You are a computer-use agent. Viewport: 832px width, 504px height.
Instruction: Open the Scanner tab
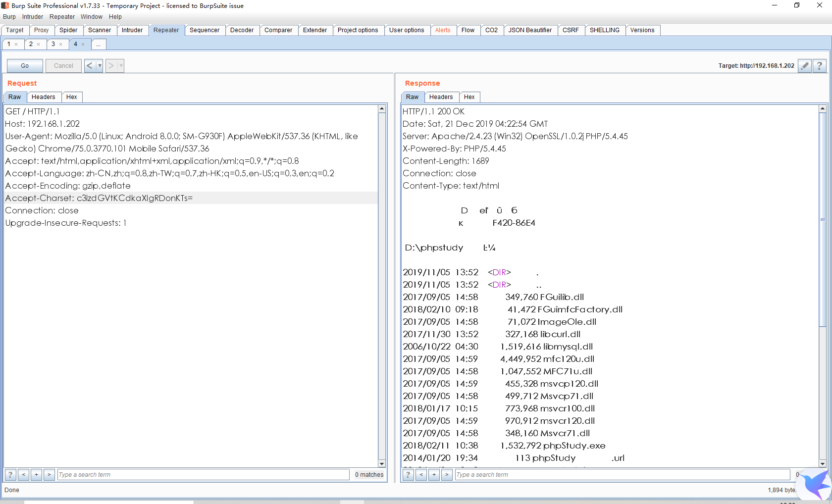coord(100,30)
